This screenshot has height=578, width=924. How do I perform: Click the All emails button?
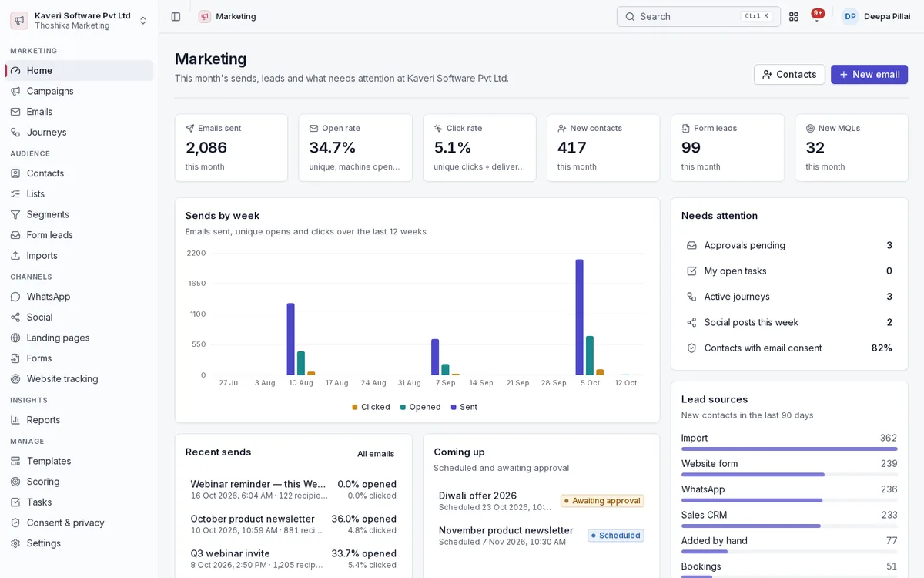tap(376, 454)
